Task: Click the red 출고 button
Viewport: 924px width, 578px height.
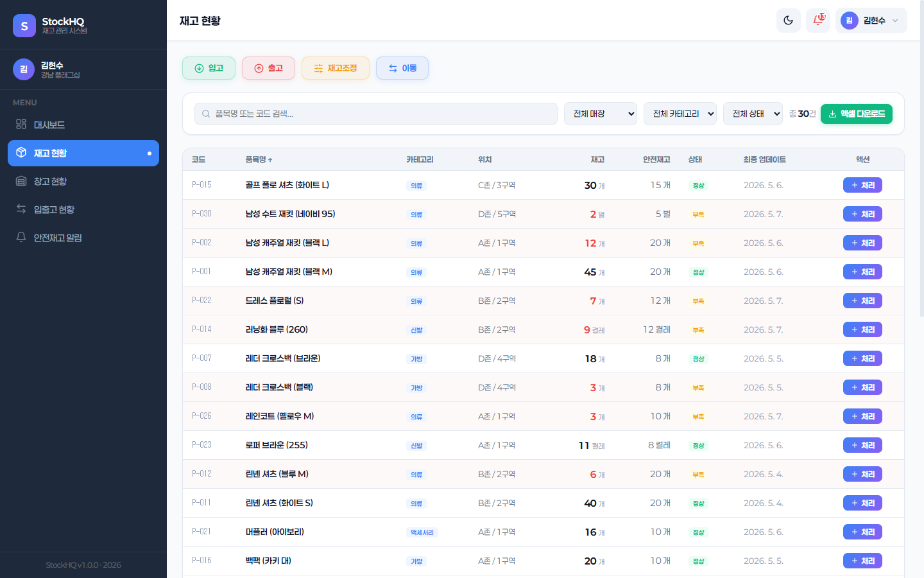Action: [x=268, y=68]
